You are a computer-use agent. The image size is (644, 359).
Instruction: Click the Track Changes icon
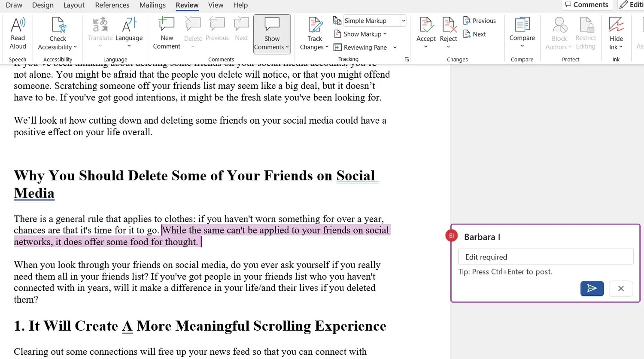(x=315, y=26)
